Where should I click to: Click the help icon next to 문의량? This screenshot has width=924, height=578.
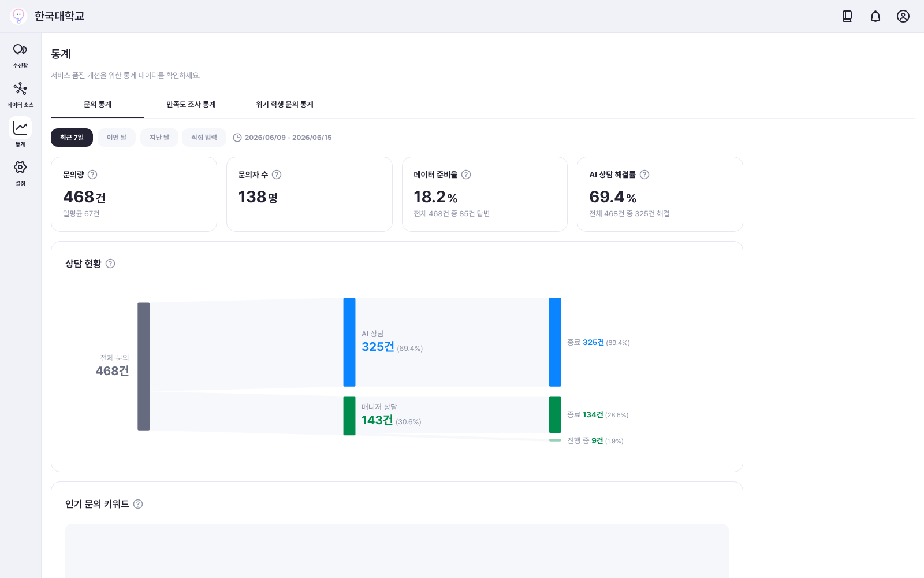pyautogui.click(x=92, y=175)
